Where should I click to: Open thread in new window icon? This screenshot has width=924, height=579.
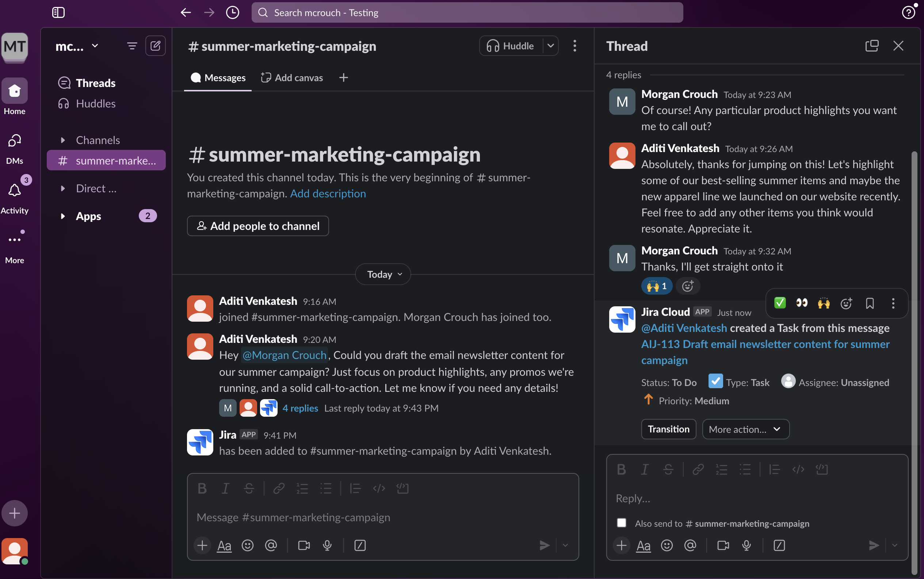[x=871, y=46]
